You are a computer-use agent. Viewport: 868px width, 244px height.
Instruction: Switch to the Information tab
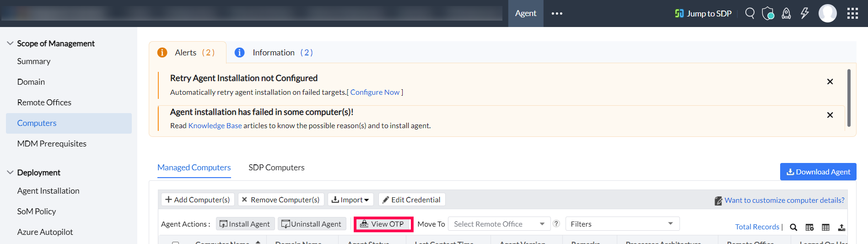point(274,53)
